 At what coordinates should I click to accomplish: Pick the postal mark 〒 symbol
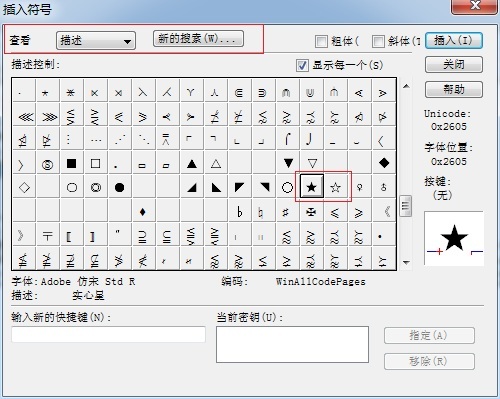47,235
